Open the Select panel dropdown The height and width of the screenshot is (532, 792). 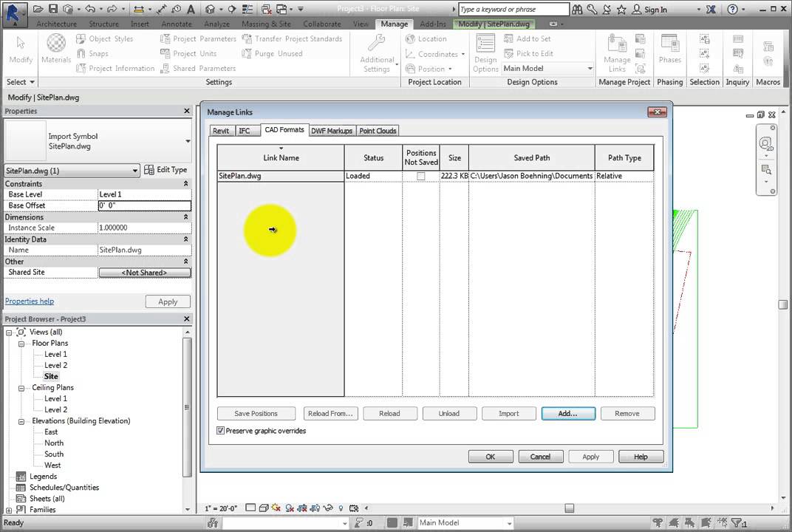[21, 82]
